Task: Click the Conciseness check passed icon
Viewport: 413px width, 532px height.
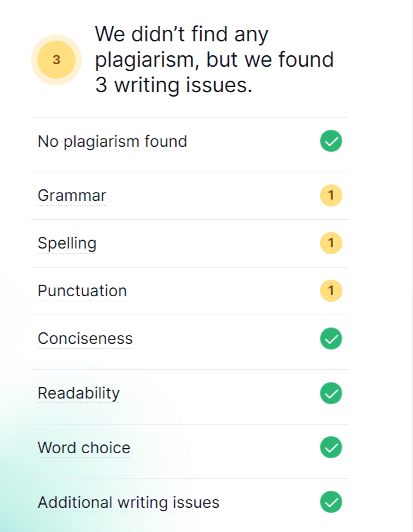Action: [330, 339]
